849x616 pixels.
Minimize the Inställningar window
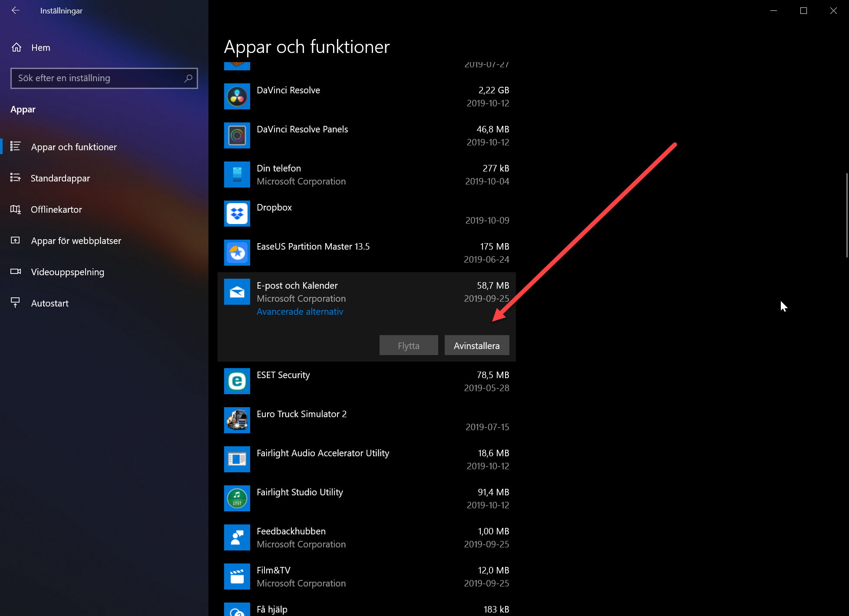(773, 10)
